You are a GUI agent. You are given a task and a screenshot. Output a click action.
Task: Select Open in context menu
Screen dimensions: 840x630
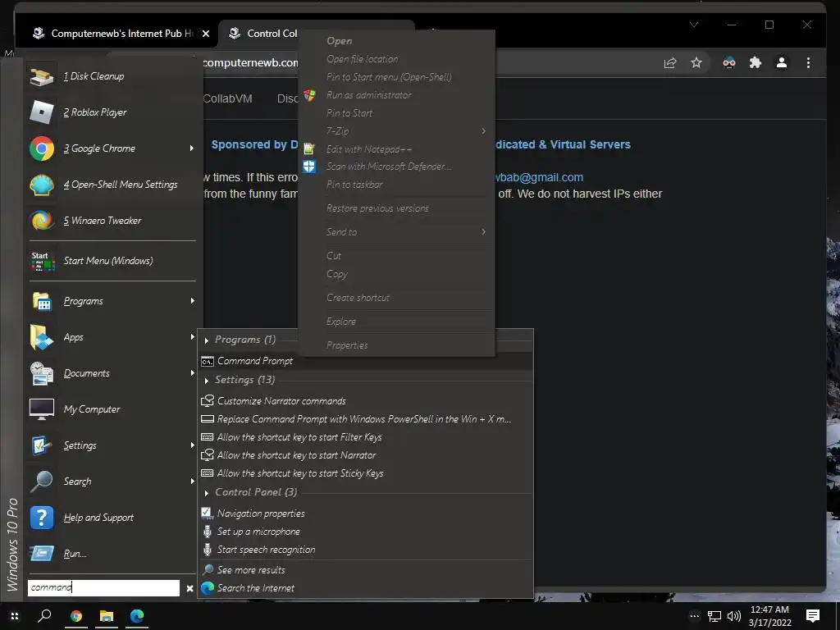click(x=396, y=41)
